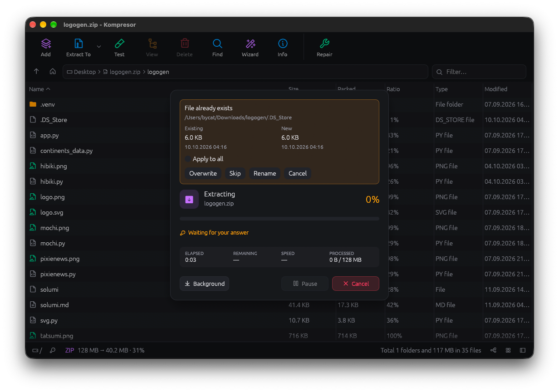The width and height of the screenshot is (559, 392).
Task: Click the home navigation icon
Action: pos(53,72)
